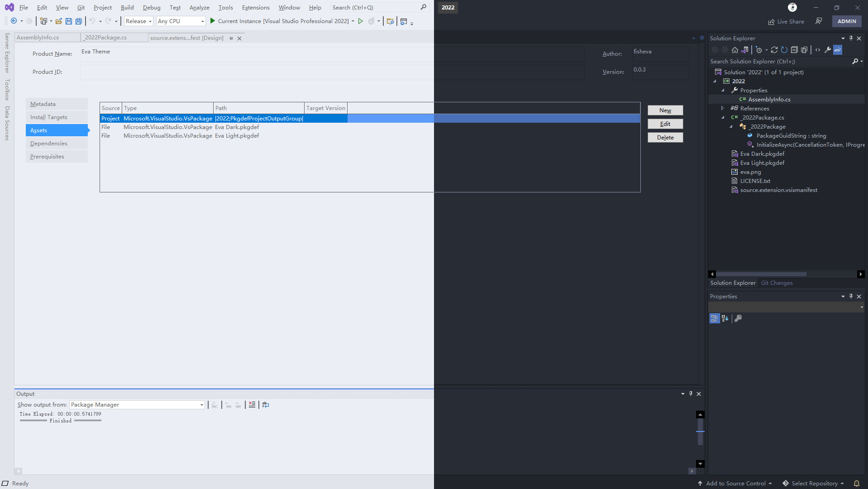
Task: Open the Any CPU platform dropdown
Action: [x=181, y=21]
